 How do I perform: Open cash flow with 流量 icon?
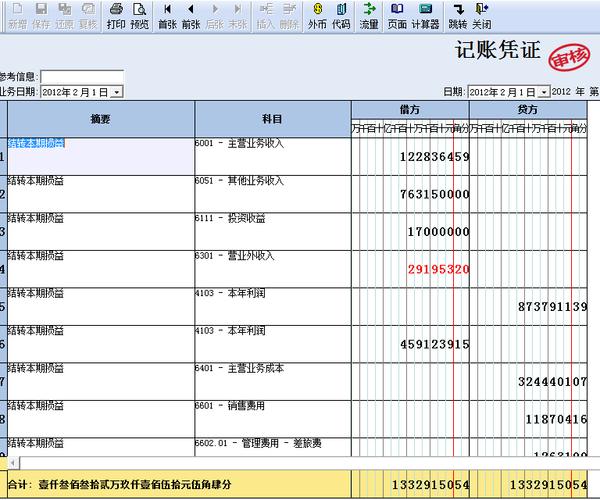[x=369, y=16]
